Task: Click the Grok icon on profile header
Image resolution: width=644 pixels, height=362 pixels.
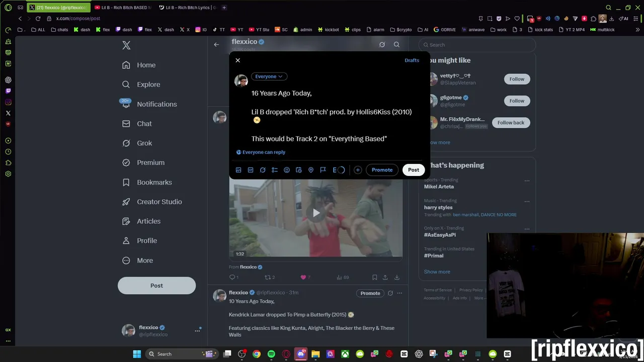Action: point(382,45)
